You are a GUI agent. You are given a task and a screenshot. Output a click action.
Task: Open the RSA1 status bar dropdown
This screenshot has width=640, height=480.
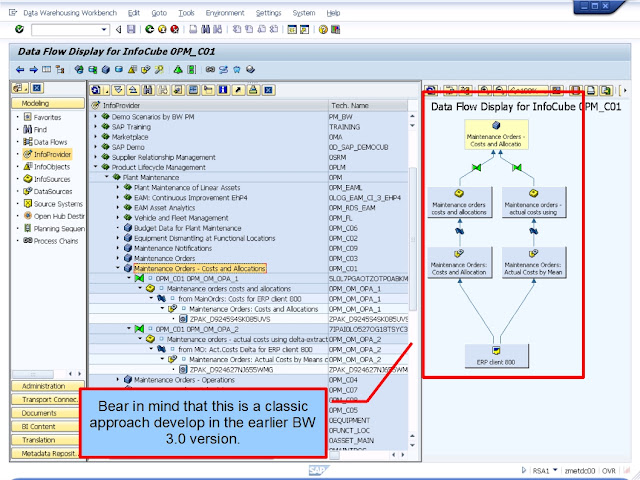pos(554,470)
